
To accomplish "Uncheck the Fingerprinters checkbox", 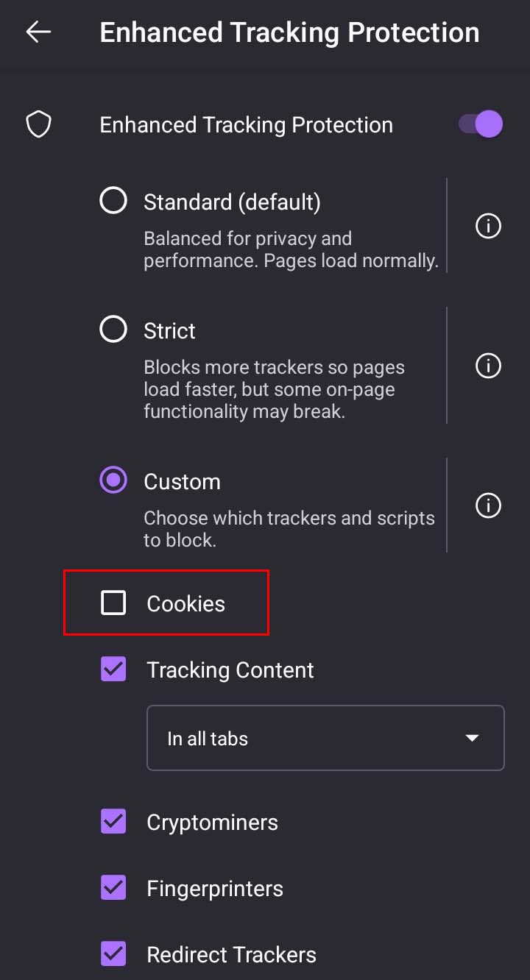I will tap(113, 888).
